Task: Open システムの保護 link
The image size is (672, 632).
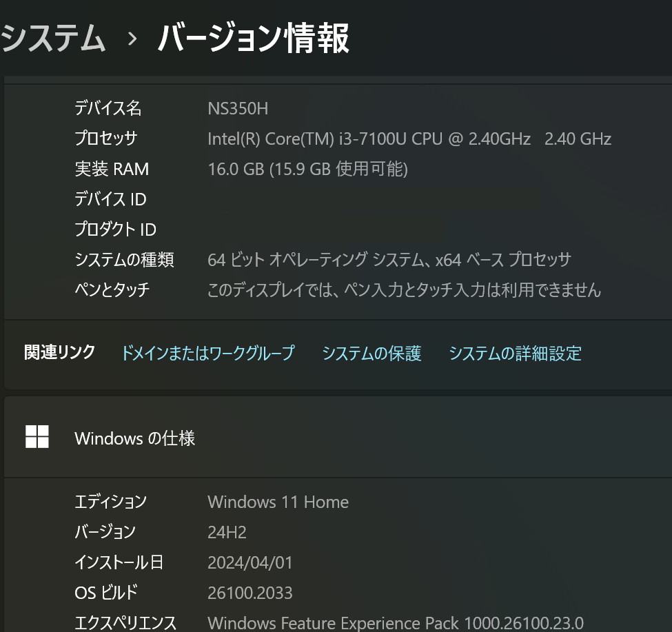Action: [371, 353]
